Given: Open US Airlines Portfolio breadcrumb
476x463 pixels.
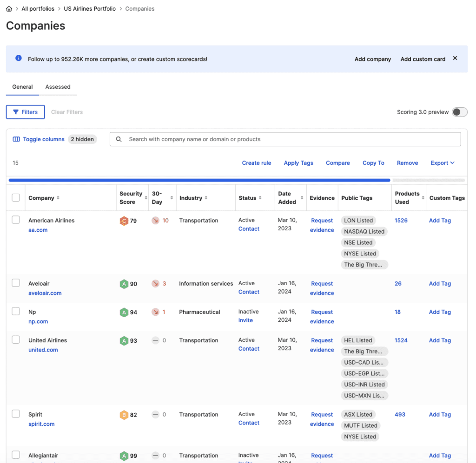Looking at the screenshot, I should [90, 9].
